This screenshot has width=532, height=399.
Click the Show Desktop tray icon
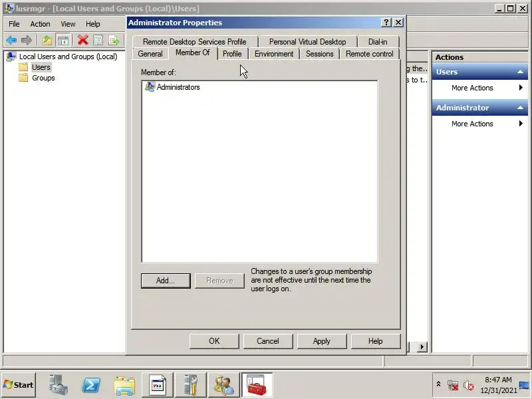click(x=525, y=385)
